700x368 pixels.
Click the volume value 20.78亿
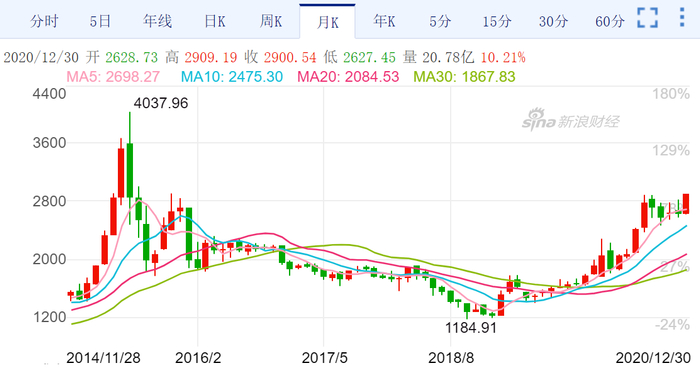(448, 57)
